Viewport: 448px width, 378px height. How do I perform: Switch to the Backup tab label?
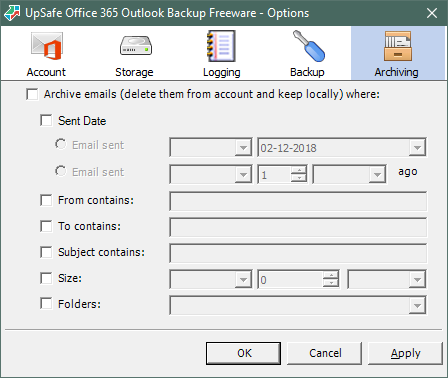tap(307, 72)
